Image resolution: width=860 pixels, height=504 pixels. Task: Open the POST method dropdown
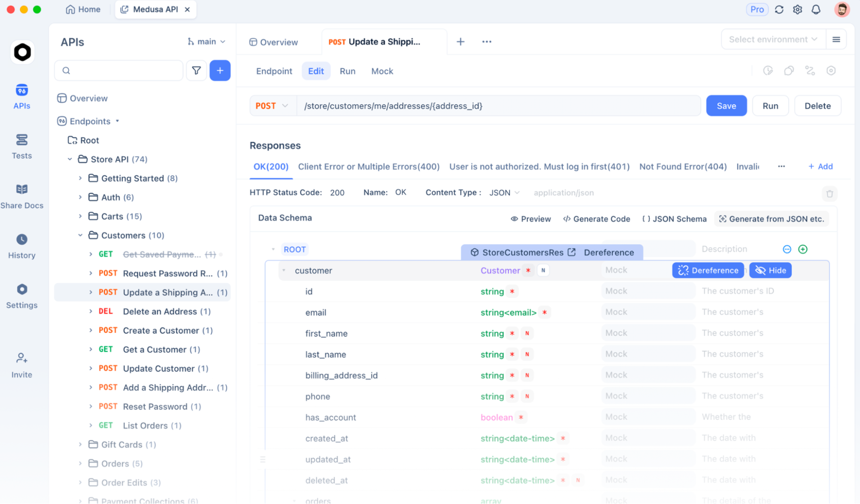[x=271, y=105]
